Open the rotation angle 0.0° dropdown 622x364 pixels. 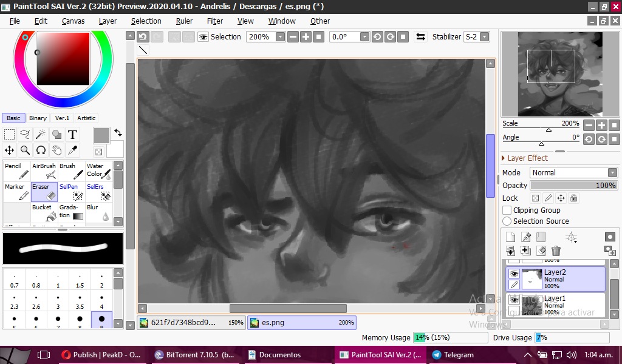pyautogui.click(x=365, y=37)
